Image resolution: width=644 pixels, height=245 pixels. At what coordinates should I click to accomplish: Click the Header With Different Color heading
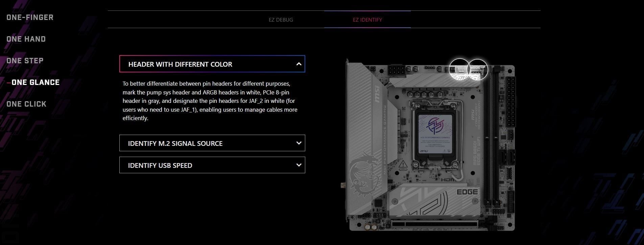(x=180, y=64)
